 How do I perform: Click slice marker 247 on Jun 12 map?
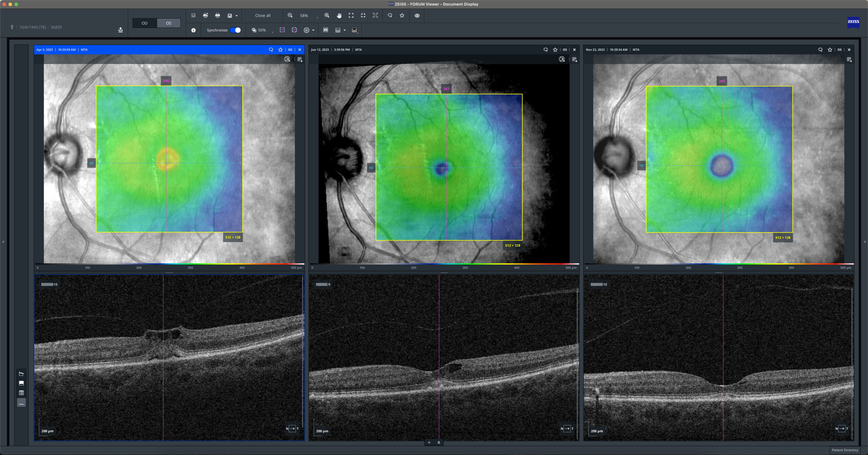tap(446, 89)
